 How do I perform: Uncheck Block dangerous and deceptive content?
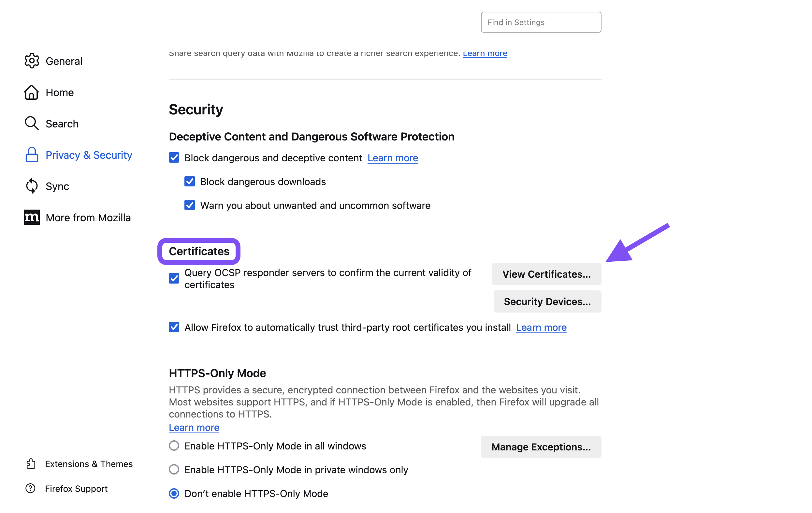point(174,157)
